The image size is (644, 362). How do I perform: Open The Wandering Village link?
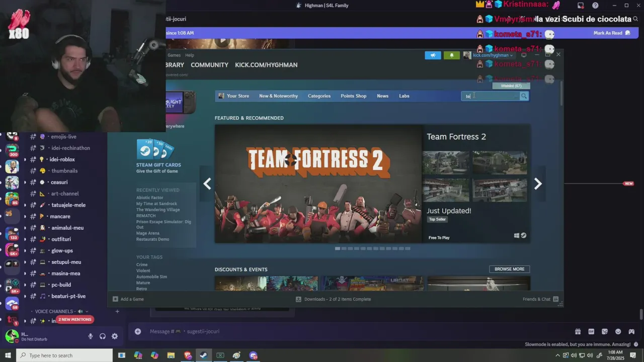tap(157, 210)
